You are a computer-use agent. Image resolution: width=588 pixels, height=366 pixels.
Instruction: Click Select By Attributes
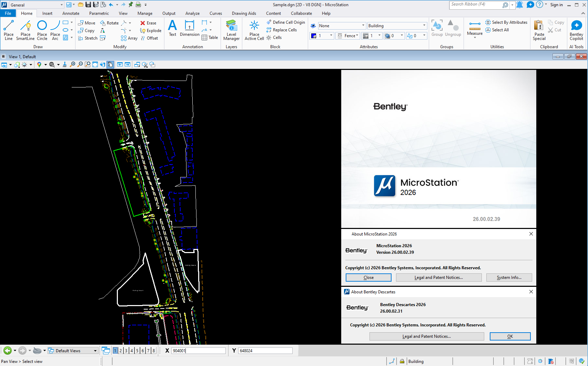[506, 22]
